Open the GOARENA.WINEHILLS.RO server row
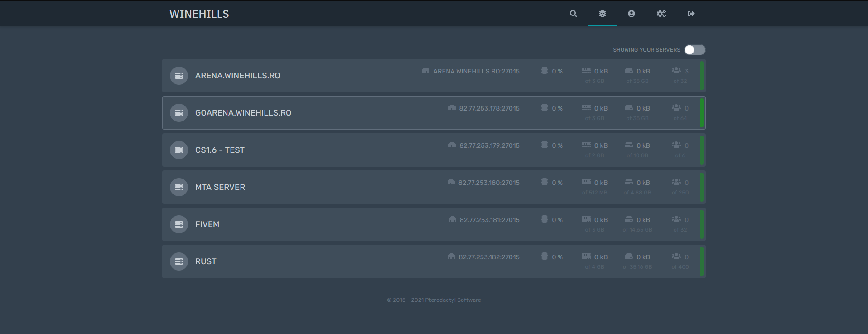 243,113
